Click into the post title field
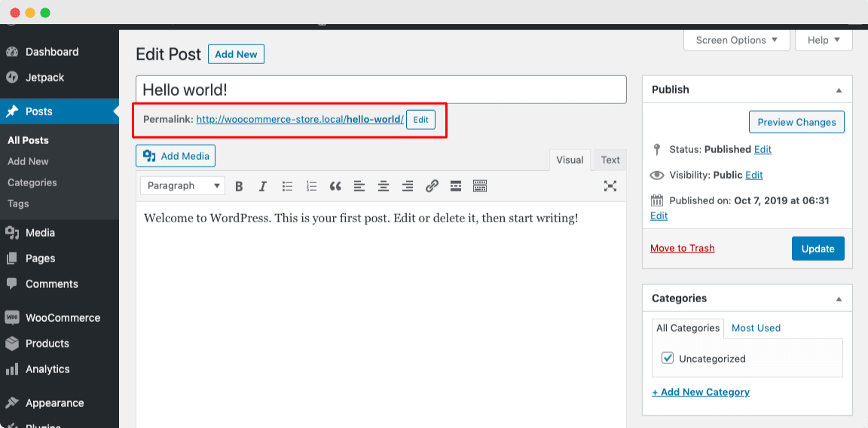Viewport: 868px width, 428px height. coord(381,90)
